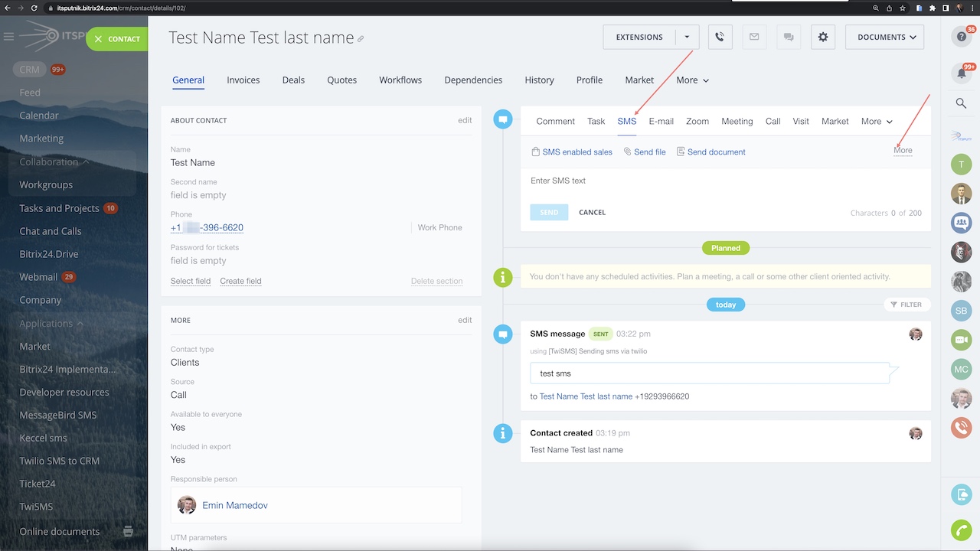Click the author avatar on Contact created entry
980x551 pixels.
pyautogui.click(x=916, y=434)
